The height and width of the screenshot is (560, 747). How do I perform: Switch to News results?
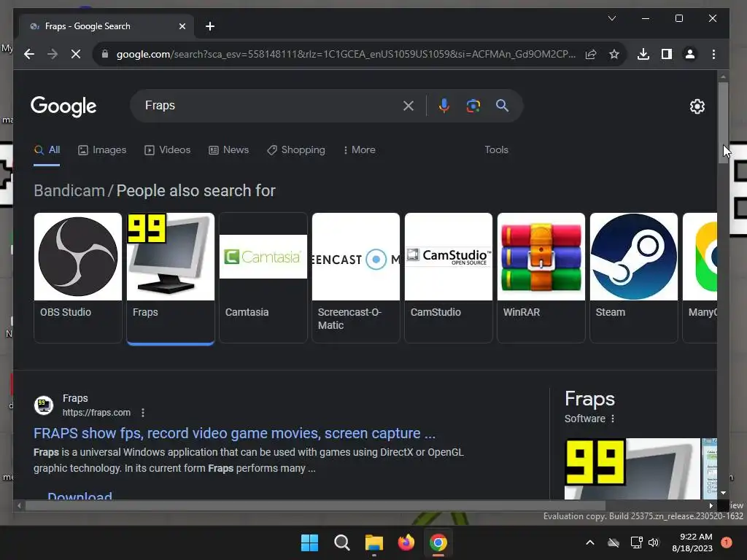pyautogui.click(x=228, y=150)
